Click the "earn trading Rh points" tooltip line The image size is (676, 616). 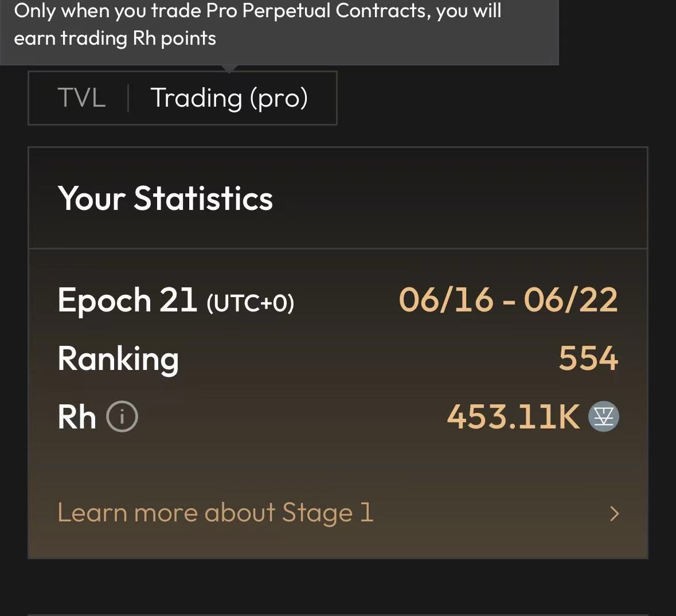(115, 38)
